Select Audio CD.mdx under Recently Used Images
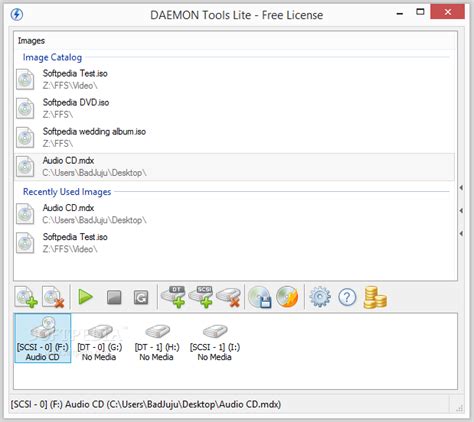The width and height of the screenshot is (474, 422). coord(234,214)
